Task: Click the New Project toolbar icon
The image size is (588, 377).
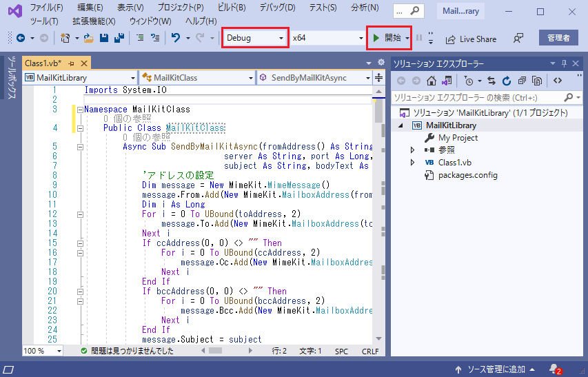Action: 65,38
